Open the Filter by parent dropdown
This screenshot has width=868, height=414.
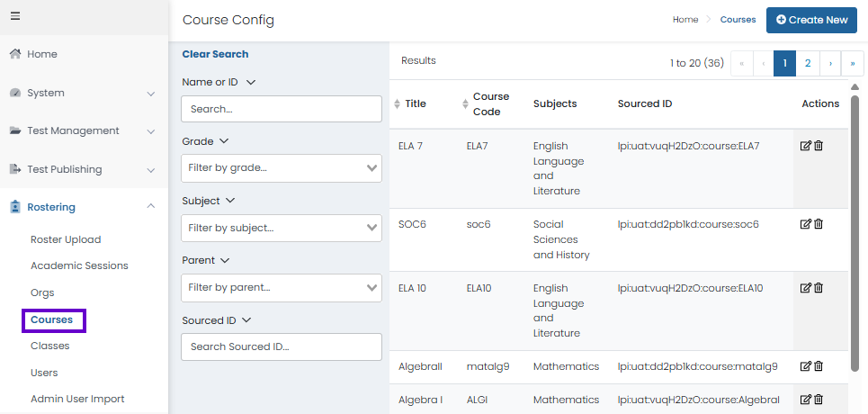click(282, 288)
